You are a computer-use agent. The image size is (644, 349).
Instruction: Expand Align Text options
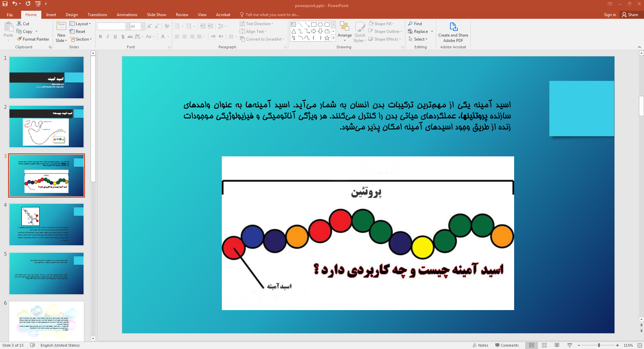(253, 32)
